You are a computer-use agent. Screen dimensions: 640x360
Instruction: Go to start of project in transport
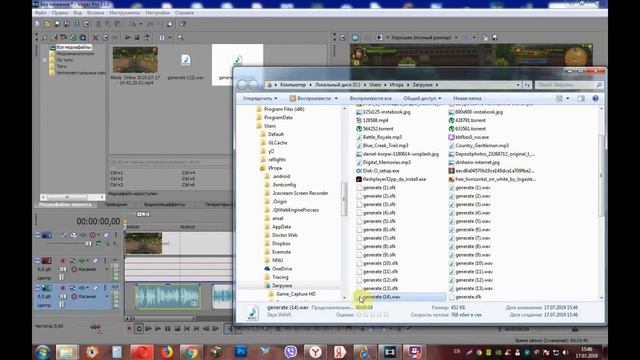(187, 328)
